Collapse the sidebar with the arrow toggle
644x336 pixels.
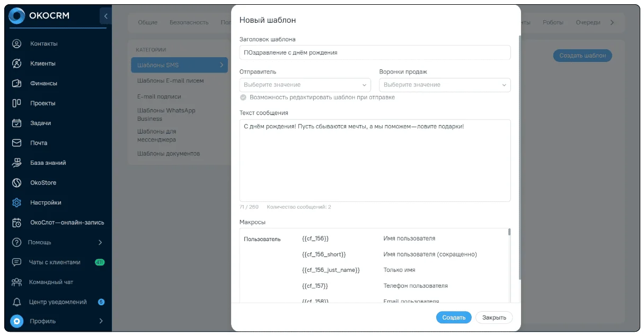coord(105,16)
